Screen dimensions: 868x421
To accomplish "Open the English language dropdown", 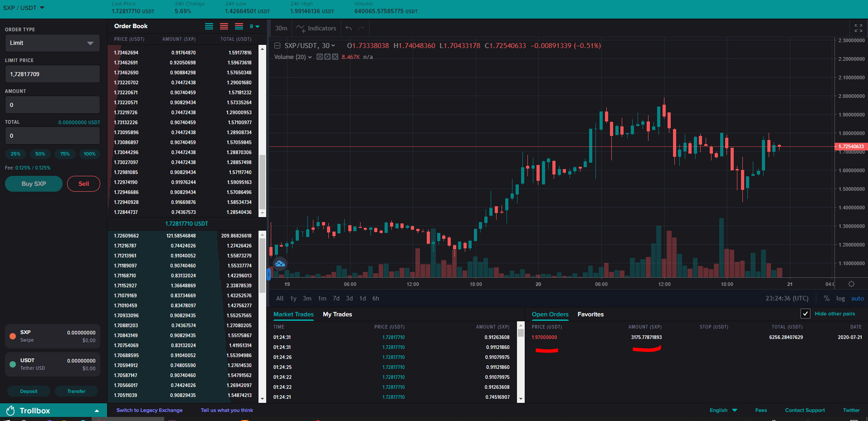I will (x=723, y=411).
